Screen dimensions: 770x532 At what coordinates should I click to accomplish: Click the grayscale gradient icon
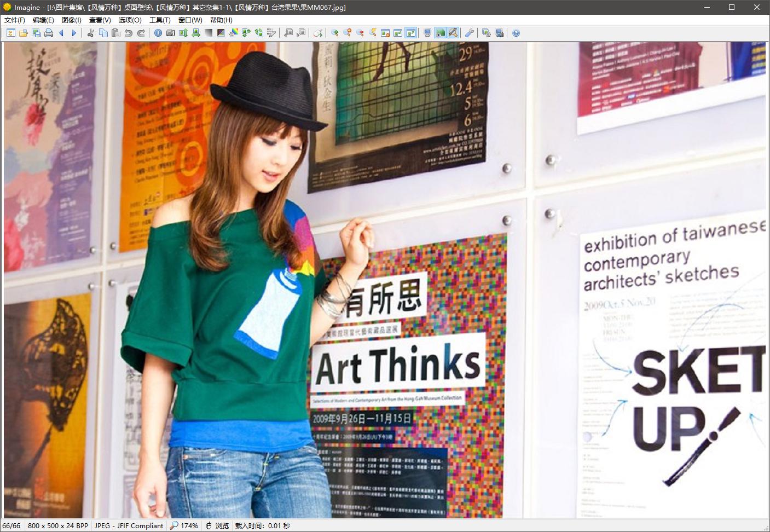[x=209, y=33]
